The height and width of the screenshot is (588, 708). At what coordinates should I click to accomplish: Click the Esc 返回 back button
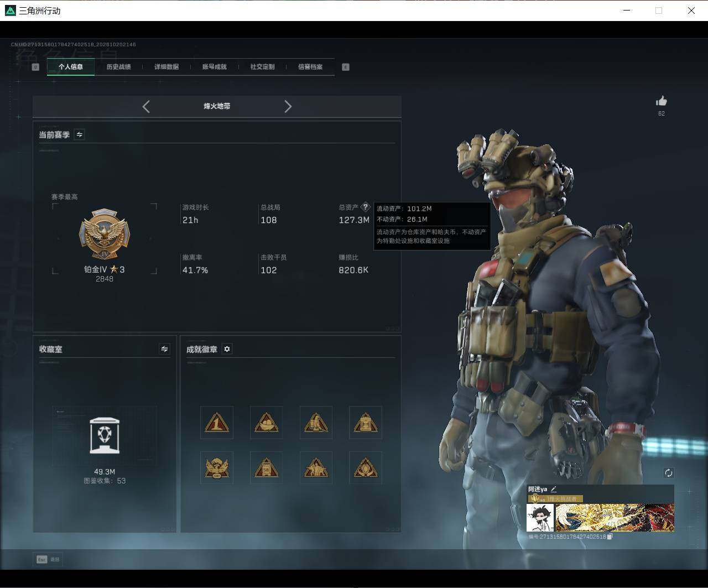pyautogui.click(x=48, y=559)
